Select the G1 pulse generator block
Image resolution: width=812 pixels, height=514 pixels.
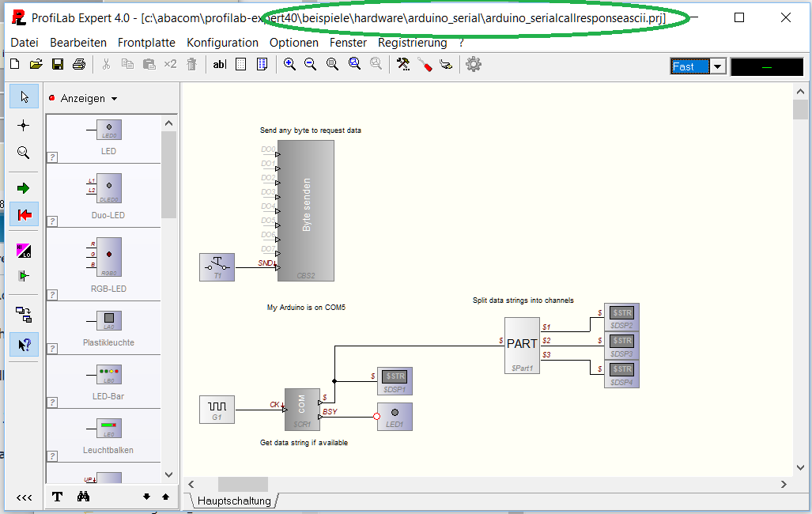[217, 410]
